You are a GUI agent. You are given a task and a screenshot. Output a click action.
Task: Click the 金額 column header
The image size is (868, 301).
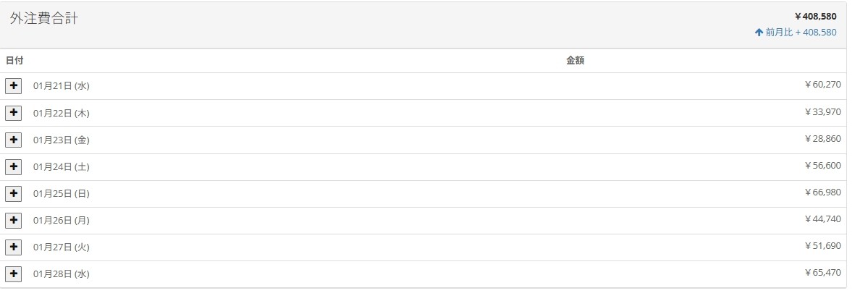pos(575,61)
